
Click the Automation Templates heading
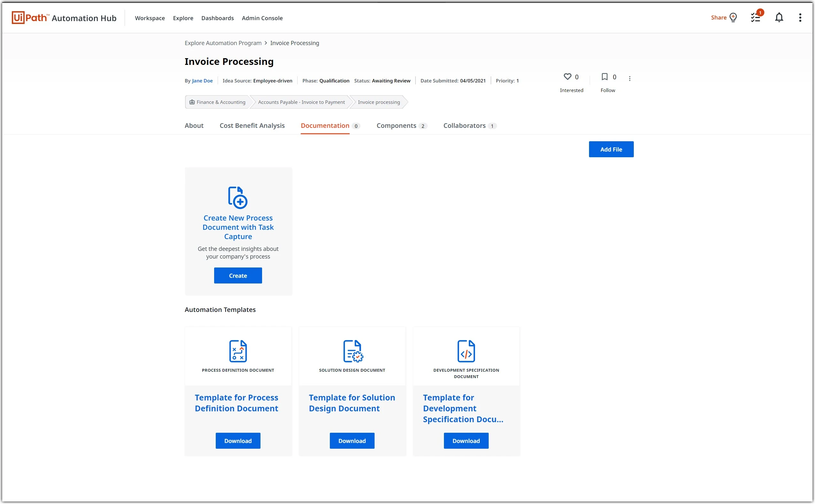[220, 310]
